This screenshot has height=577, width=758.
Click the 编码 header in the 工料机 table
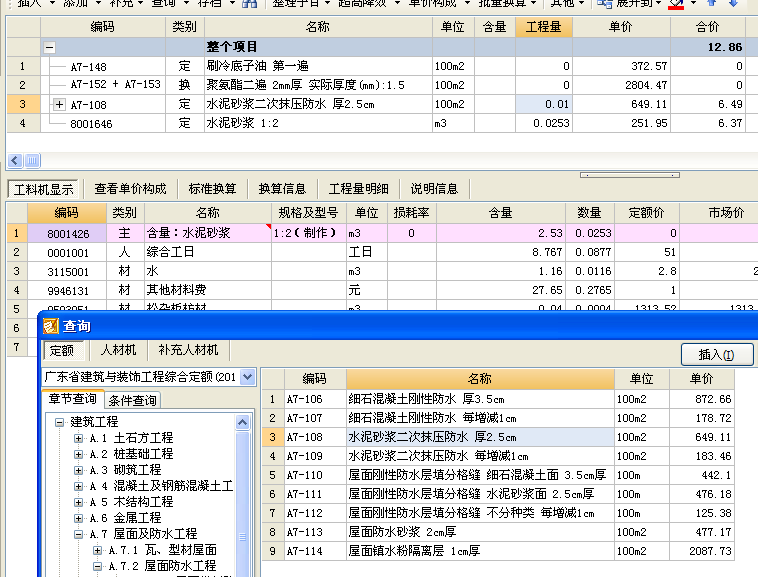pyautogui.click(x=67, y=213)
